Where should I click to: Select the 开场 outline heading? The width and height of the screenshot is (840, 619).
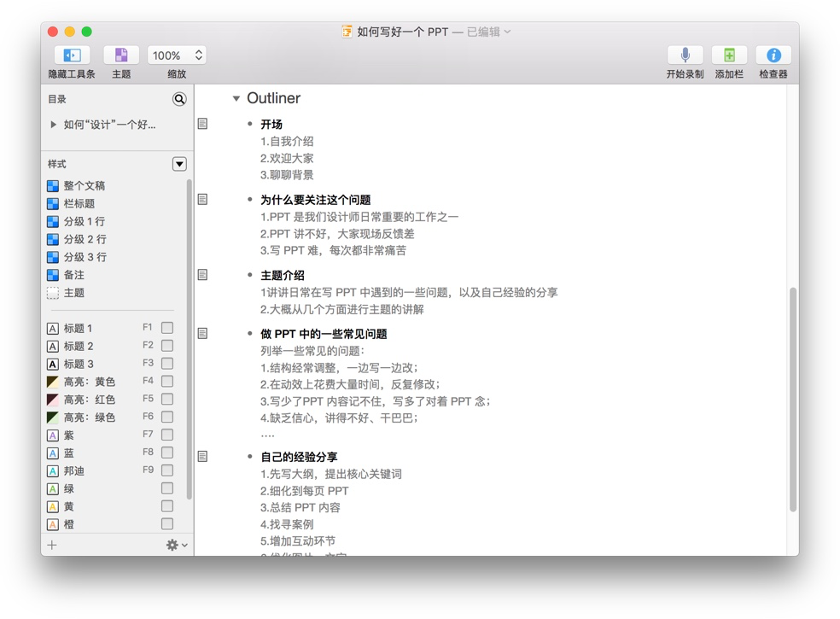271,125
